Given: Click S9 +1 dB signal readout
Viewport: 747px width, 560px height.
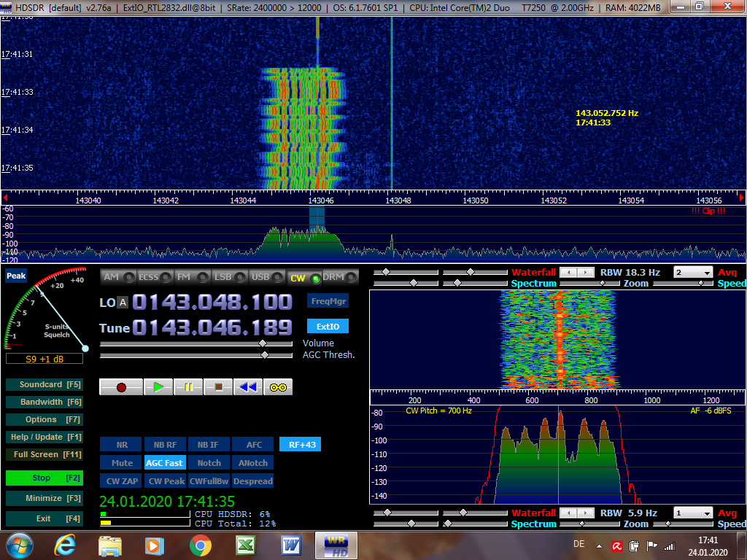Looking at the screenshot, I should tap(44, 359).
